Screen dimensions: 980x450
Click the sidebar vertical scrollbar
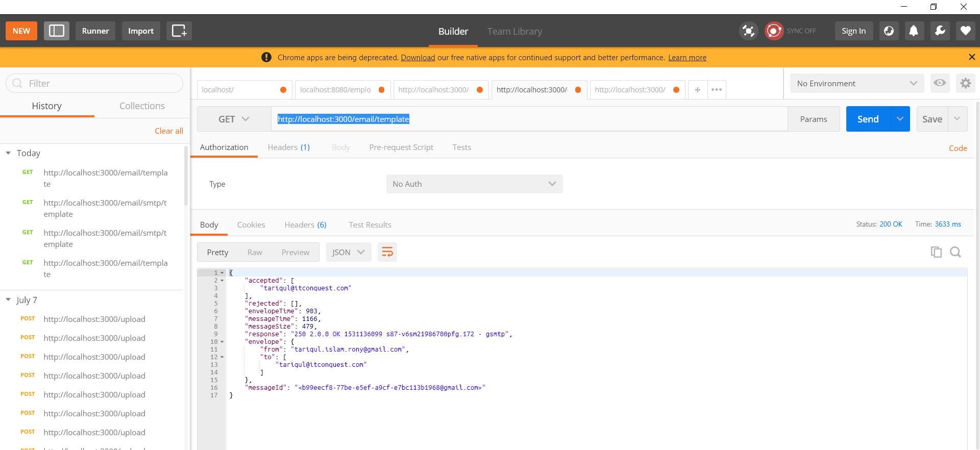(x=186, y=176)
